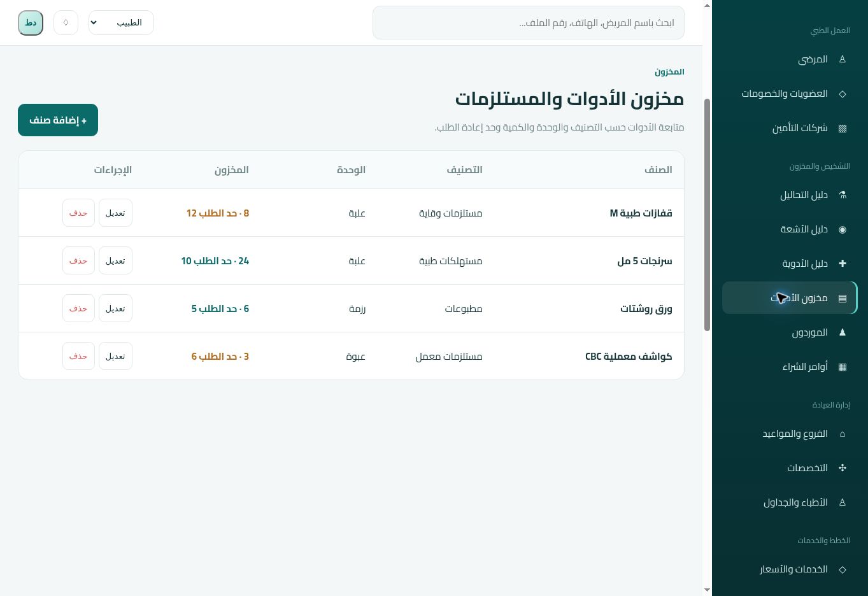Go to الفروع والمواعيد in the sidebar
The image size is (868, 596).
coord(790,434)
